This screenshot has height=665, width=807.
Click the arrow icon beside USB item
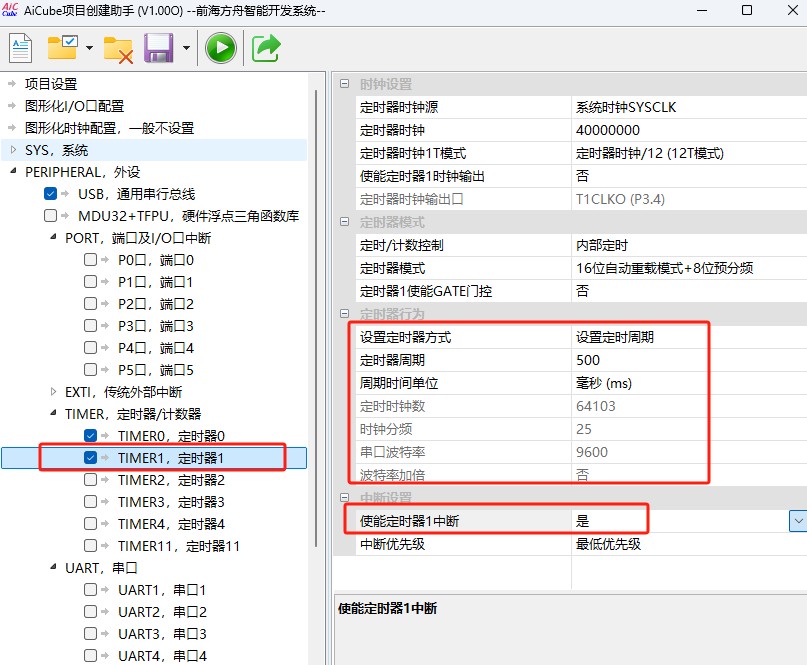click(65, 194)
